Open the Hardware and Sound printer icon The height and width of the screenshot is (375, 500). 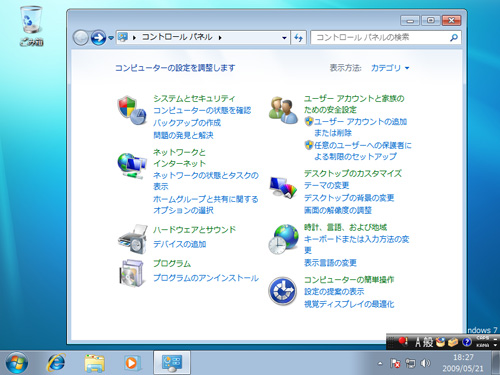tap(133, 239)
